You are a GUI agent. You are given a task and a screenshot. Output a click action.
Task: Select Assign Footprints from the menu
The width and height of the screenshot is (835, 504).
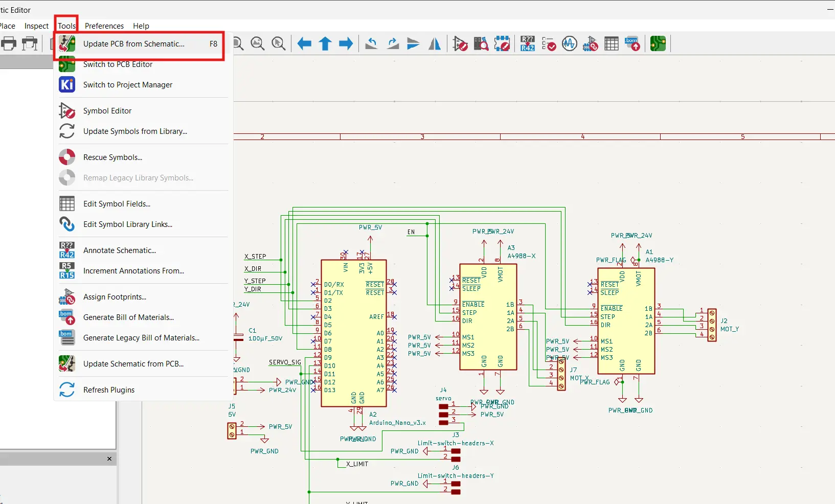[114, 297]
